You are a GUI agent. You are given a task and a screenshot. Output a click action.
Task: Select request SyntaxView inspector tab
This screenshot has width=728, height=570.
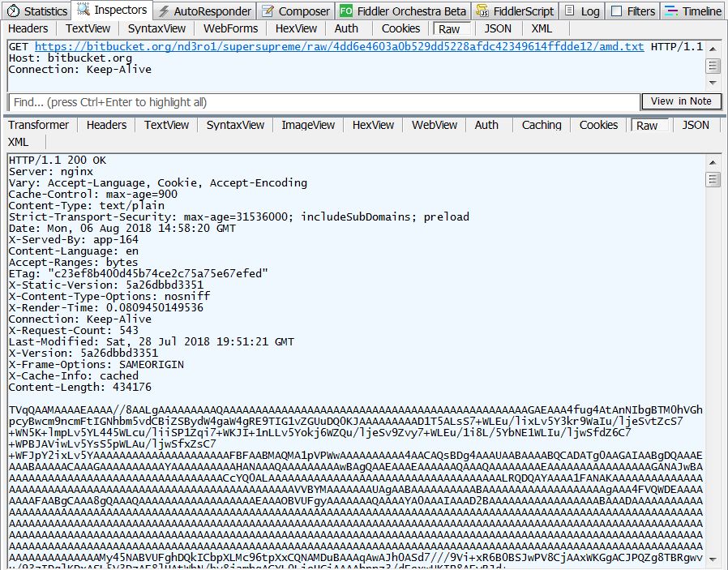[x=156, y=28]
